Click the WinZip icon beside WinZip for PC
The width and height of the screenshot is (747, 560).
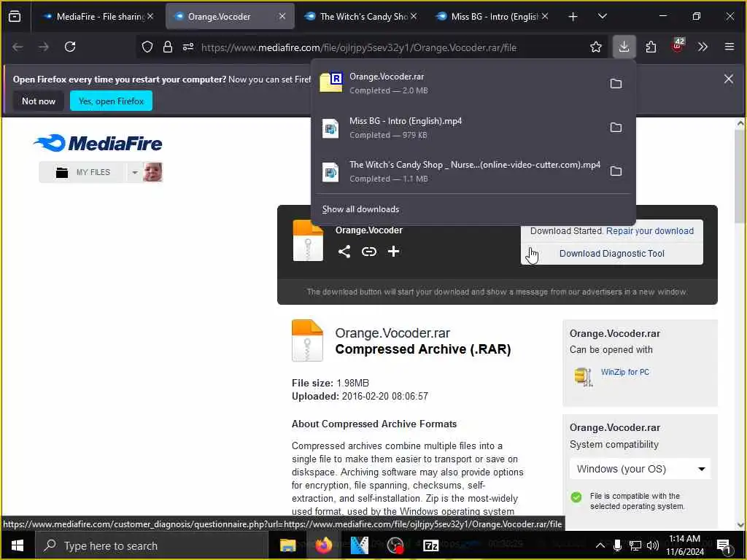click(583, 376)
